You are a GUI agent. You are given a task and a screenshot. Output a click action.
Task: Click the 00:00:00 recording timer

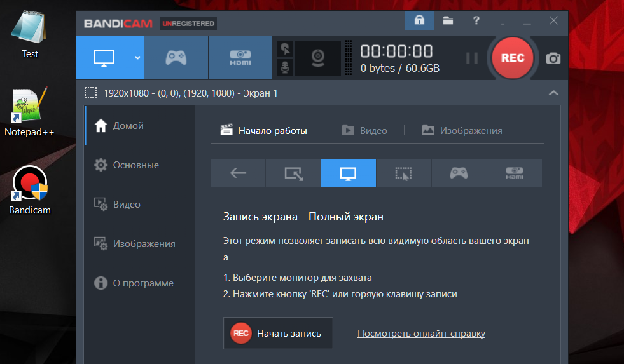tap(396, 51)
